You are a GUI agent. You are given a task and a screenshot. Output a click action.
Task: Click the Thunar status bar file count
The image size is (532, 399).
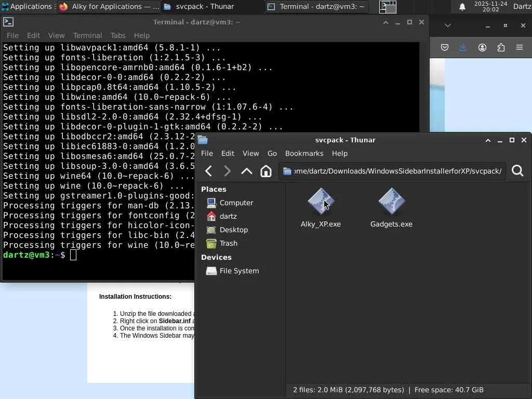(349, 390)
